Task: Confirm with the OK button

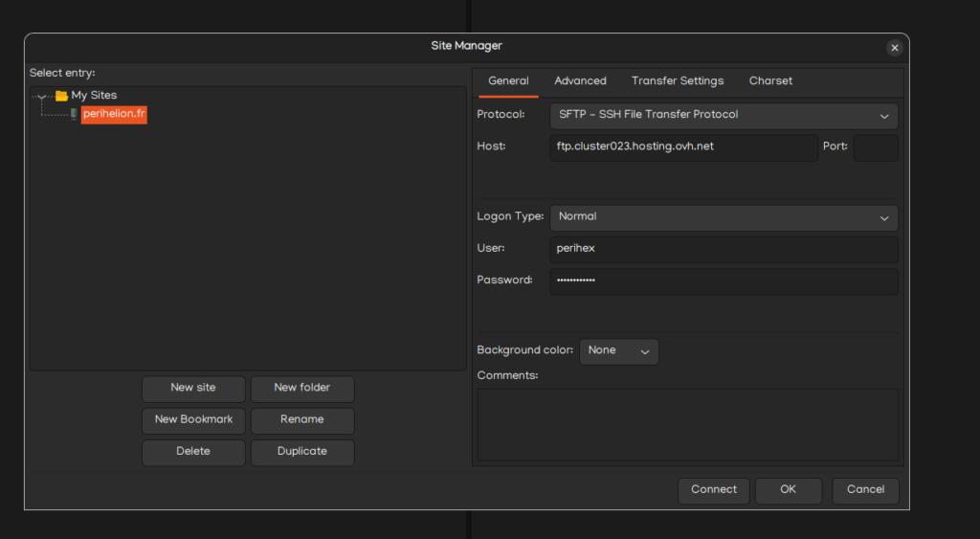Action: click(x=789, y=490)
